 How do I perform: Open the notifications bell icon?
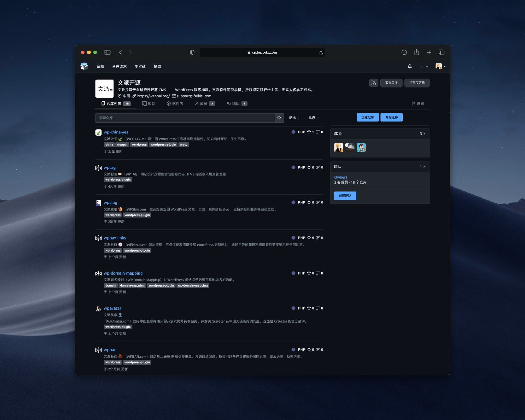[x=410, y=66]
